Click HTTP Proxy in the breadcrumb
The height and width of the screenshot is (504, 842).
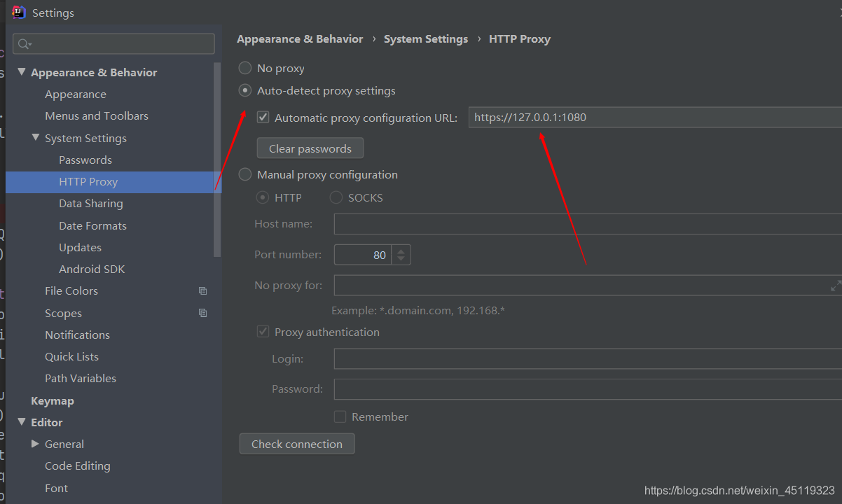point(520,39)
